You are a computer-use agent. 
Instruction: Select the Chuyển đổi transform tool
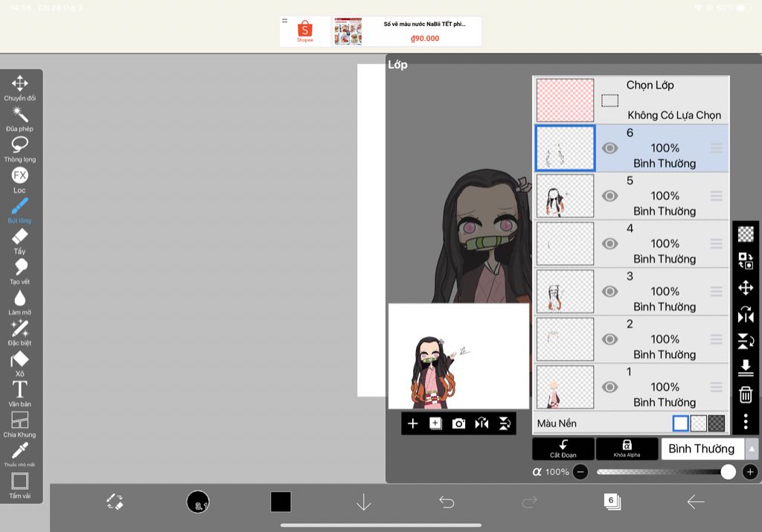tap(19, 88)
